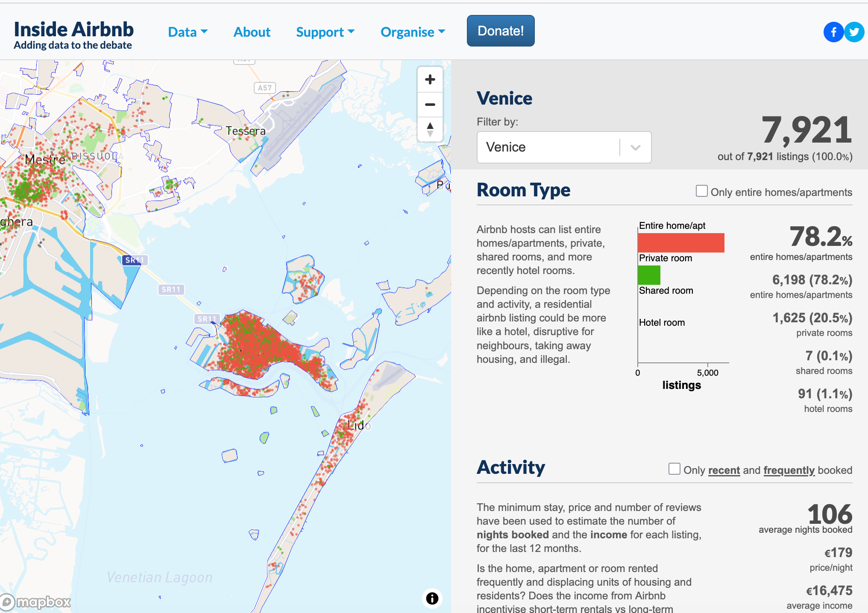Viewport: 868px width, 613px height.
Task: Click the €16,475 average income value
Action: coord(829,591)
